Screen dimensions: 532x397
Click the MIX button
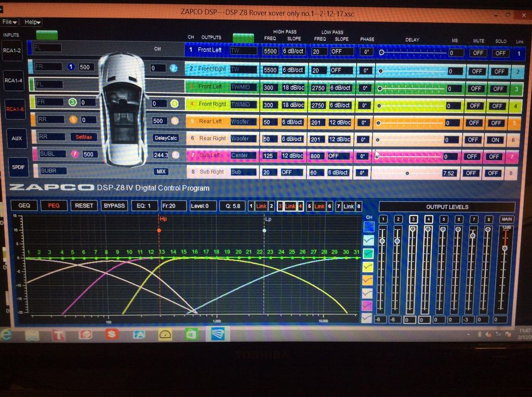(x=161, y=172)
